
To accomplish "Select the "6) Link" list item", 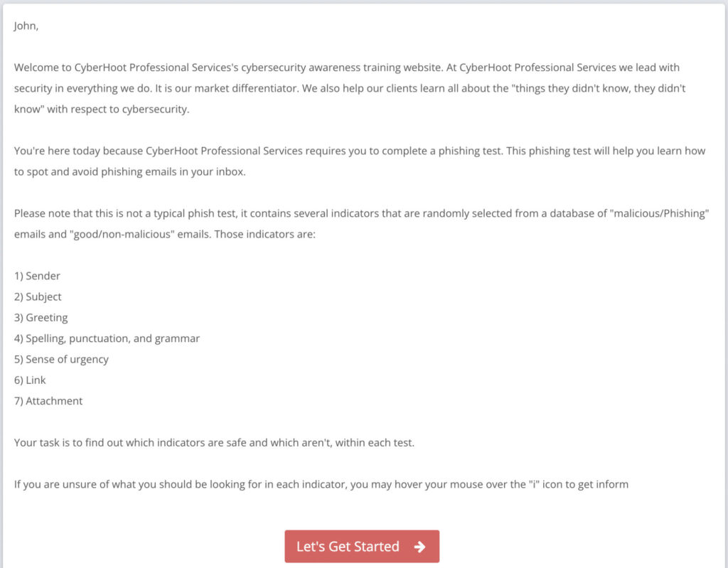I will [x=30, y=380].
